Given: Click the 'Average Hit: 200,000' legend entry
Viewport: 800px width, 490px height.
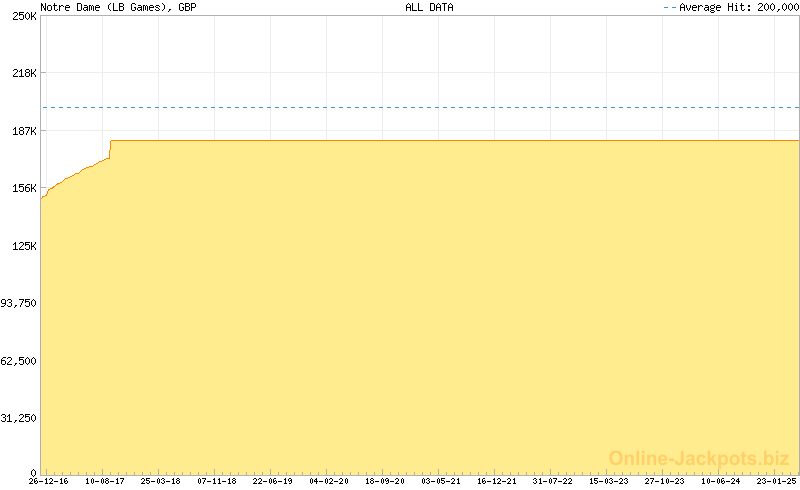Looking at the screenshot, I should (737, 7).
